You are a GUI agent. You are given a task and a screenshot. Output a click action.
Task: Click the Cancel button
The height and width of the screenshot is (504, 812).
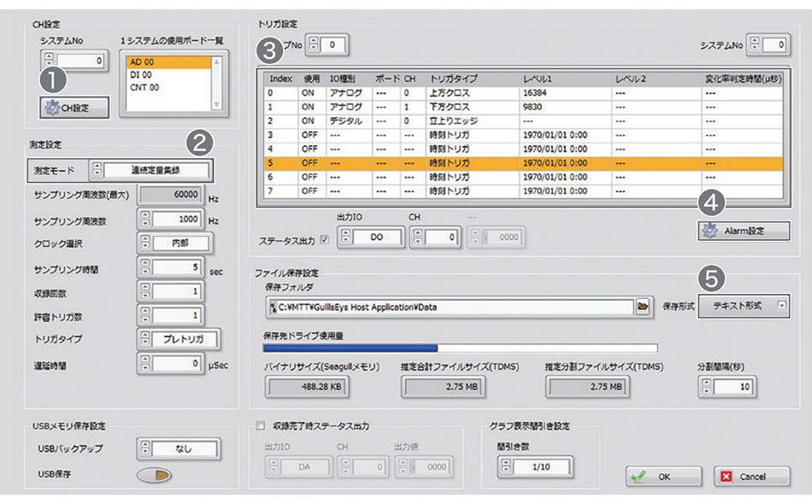pyautogui.click(x=751, y=477)
